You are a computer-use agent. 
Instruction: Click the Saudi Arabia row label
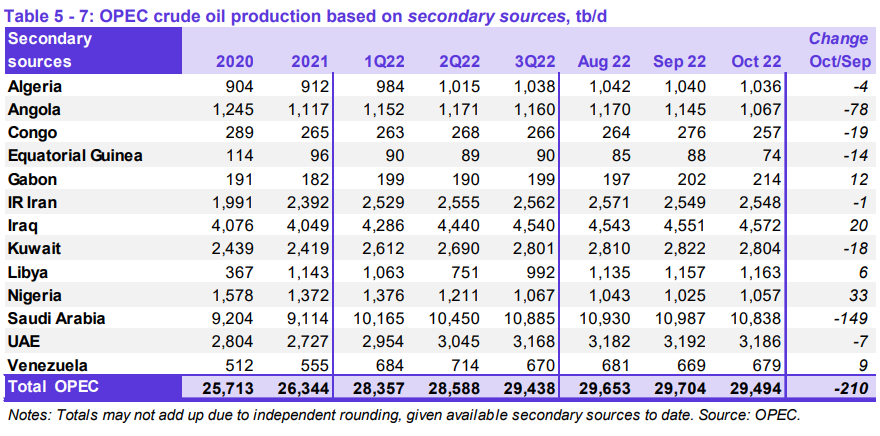click(x=55, y=318)
